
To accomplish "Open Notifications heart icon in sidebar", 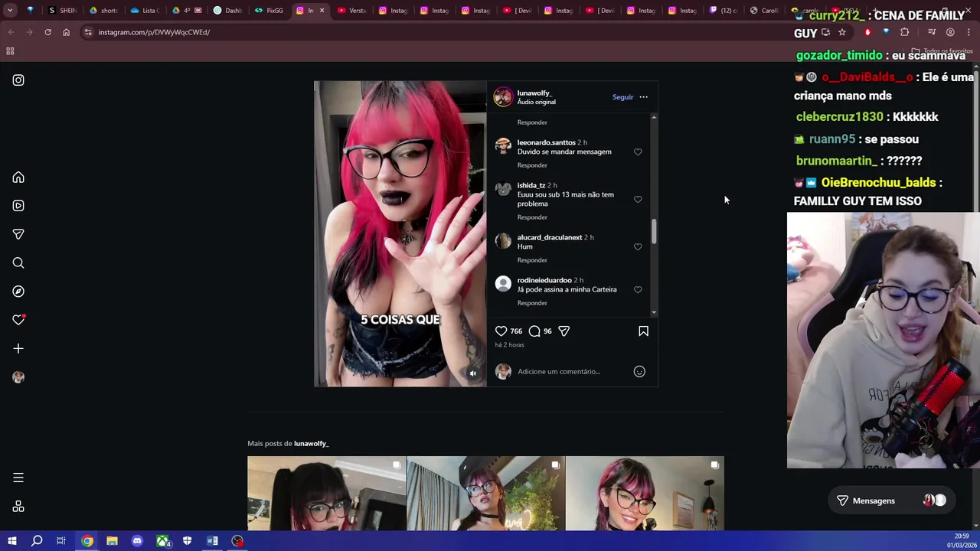I will [18, 320].
